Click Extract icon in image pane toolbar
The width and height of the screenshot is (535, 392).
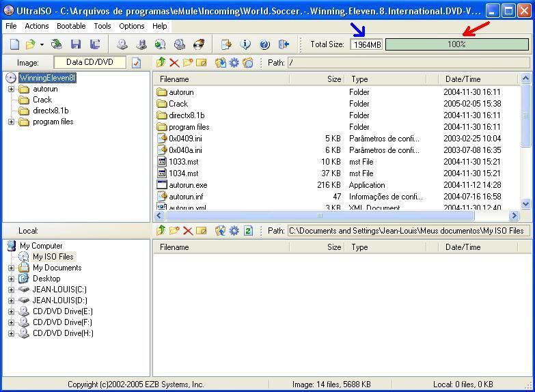click(x=221, y=63)
